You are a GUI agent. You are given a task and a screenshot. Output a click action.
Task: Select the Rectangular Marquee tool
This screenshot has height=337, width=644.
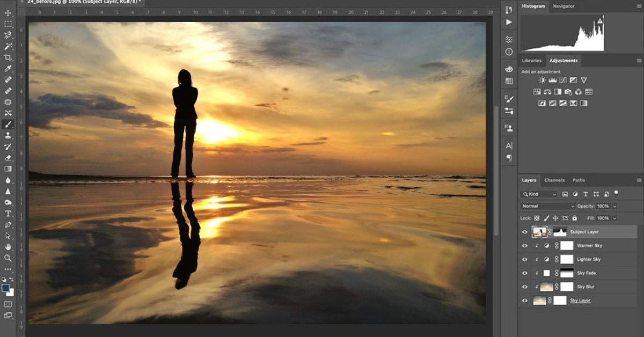tap(8, 24)
